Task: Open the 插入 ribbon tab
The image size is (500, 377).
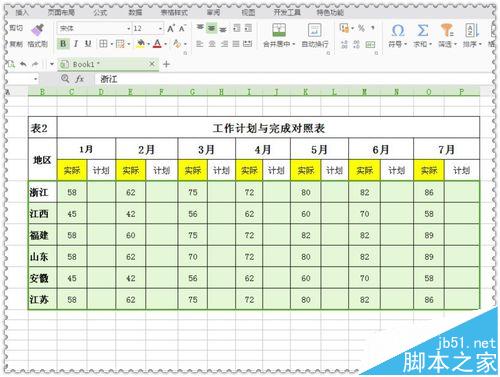Action: pyautogui.click(x=22, y=13)
